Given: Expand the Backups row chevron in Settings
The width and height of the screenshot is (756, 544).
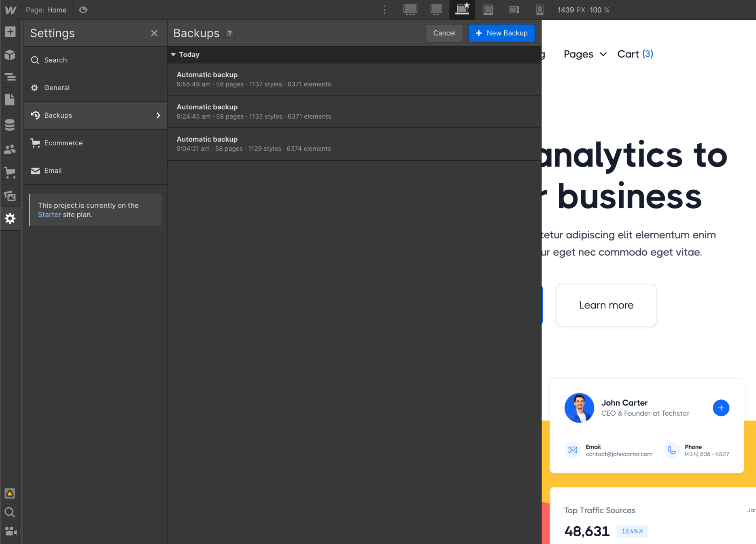Looking at the screenshot, I should click(x=158, y=115).
